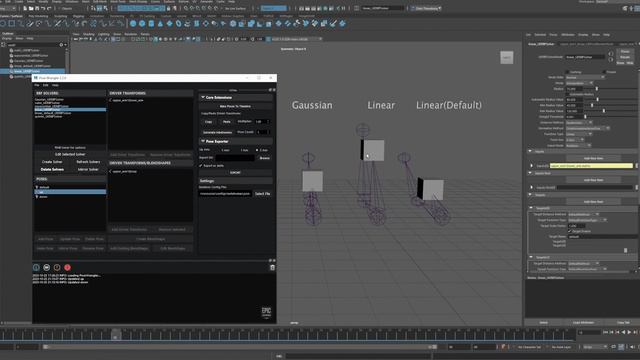Enable the Snap to Curves magnet icon
Image resolution: width=640 pixels, height=360 pixels.
192,8
